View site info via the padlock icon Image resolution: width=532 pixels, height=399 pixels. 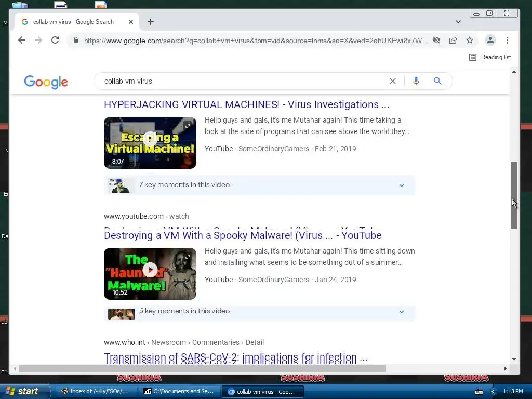(76, 41)
